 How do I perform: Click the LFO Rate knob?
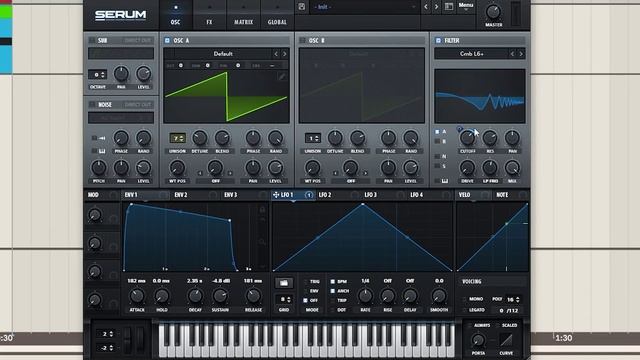365,296
